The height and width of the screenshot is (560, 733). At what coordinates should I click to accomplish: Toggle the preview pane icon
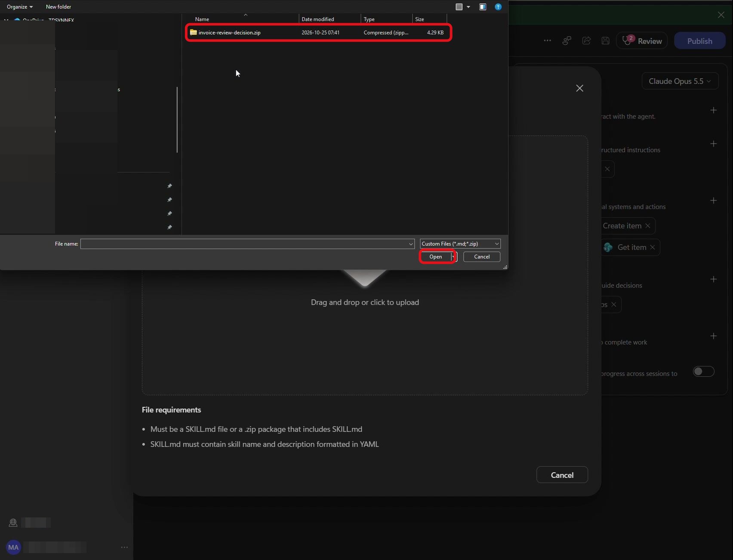pyautogui.click(x=483, y=7)
